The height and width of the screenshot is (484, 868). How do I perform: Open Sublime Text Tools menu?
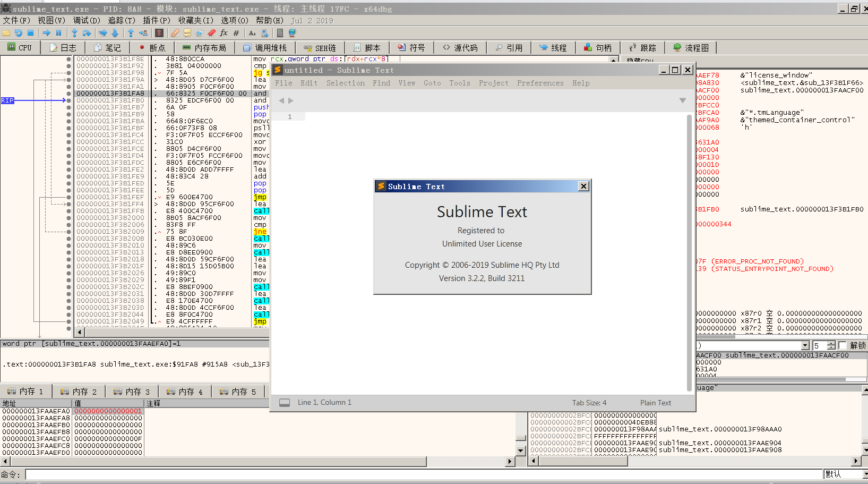[x=459, y=83]
